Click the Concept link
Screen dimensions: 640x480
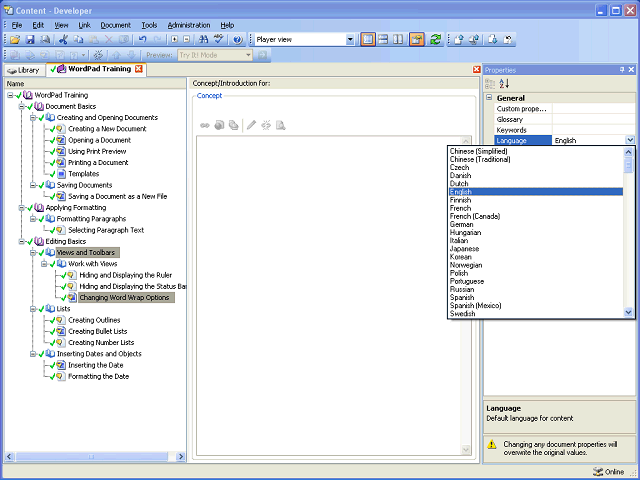[209, 96]
